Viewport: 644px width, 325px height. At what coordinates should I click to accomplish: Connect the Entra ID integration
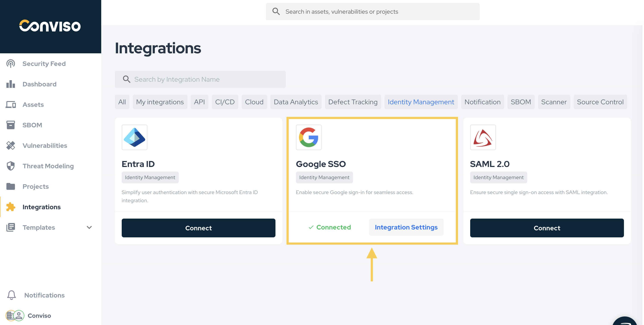(199, 228)
